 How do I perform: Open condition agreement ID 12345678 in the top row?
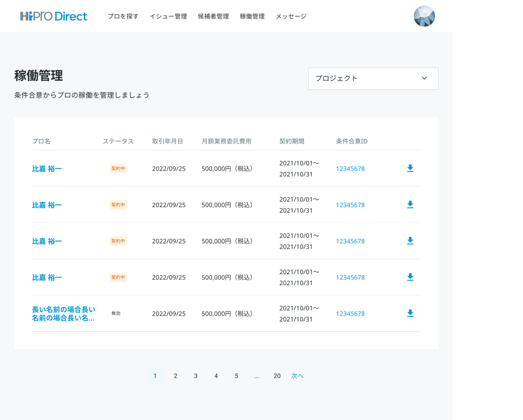[x=350, y=168]
